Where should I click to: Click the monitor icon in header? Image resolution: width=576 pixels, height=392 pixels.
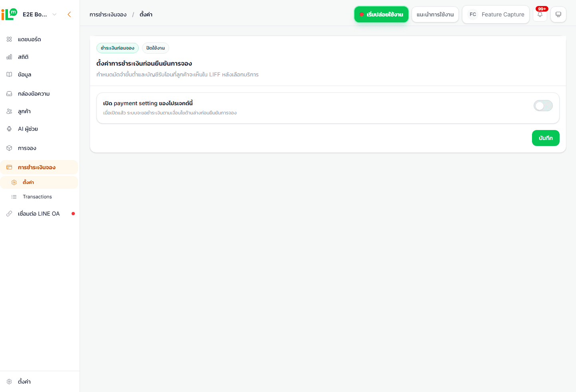pyautogui.click(x=558, y=14)
